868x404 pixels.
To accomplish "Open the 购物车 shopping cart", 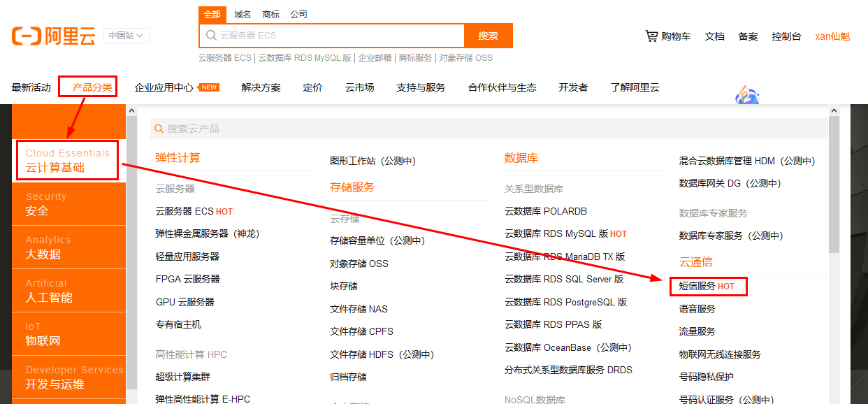I will [667, 36].
